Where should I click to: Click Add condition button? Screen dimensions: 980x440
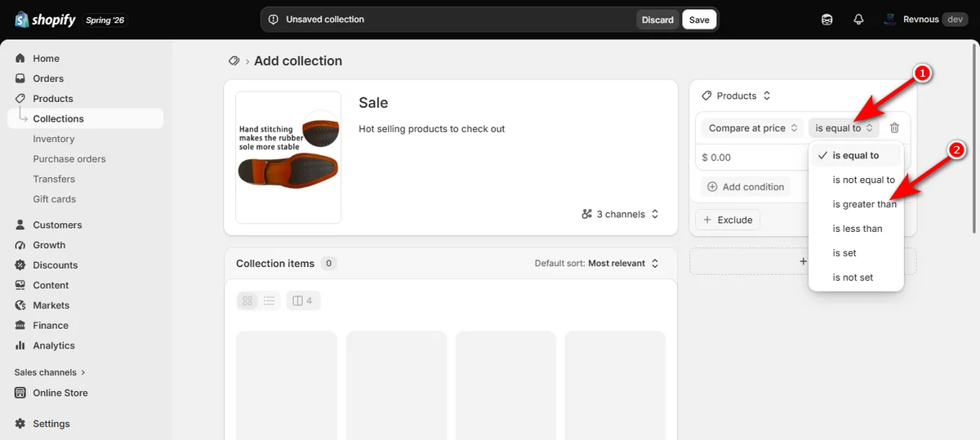(746, 187)
